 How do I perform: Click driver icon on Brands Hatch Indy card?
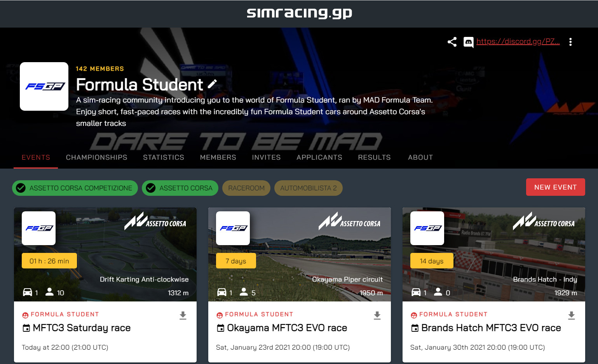(438, 292)
